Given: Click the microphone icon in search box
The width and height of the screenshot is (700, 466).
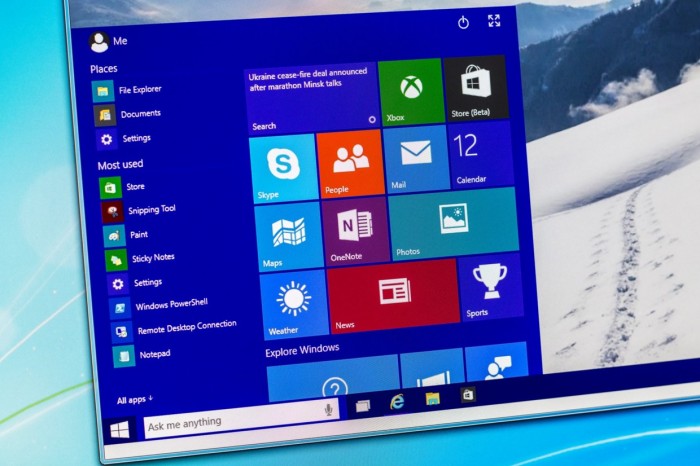Looking at the screenshot, I should (x=328, y=410).
